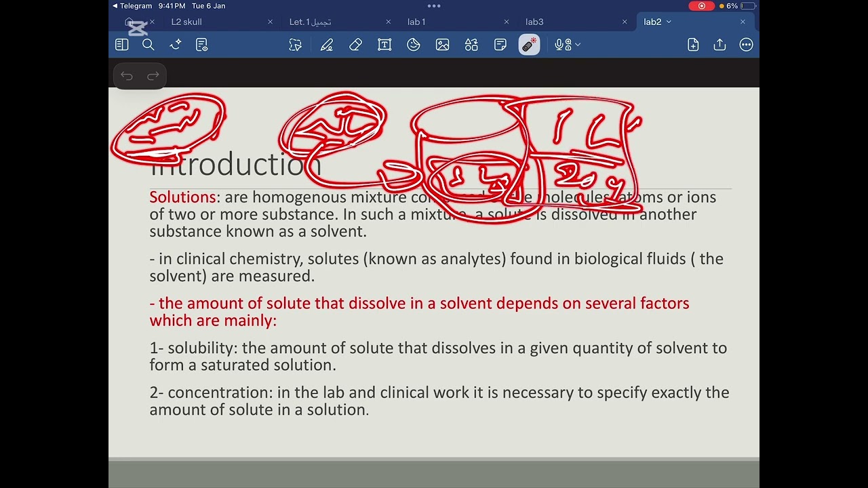
Task: Add a sticky note comment
Action: click(500, 45)
